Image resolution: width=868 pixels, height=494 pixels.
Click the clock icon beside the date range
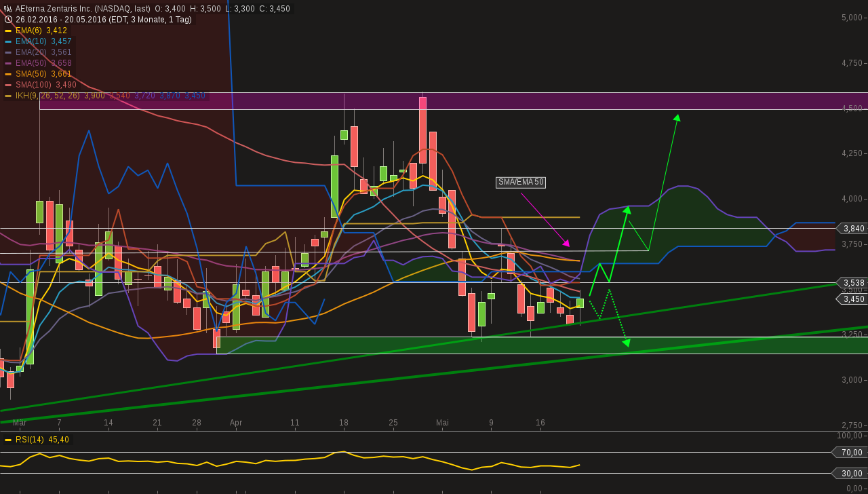point(8,20)
